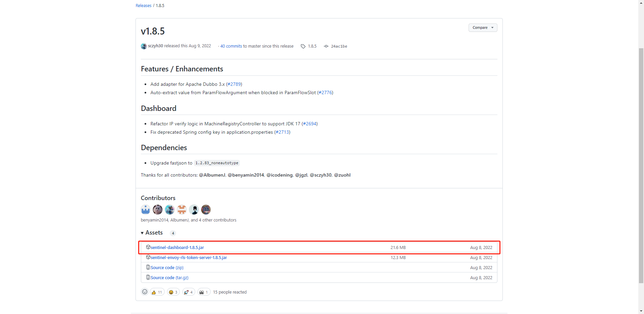Open the Releases breadcrumb link
Image resolution: width=644 pixels, height=314 pixels.
(x=143, y=5)
